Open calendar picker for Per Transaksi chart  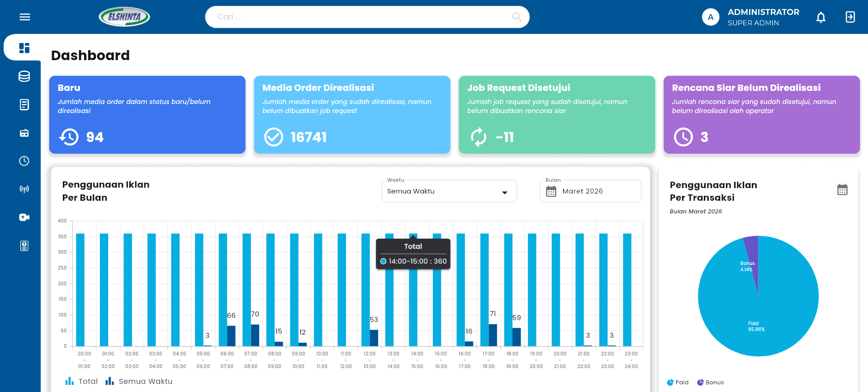click(842, 189)
